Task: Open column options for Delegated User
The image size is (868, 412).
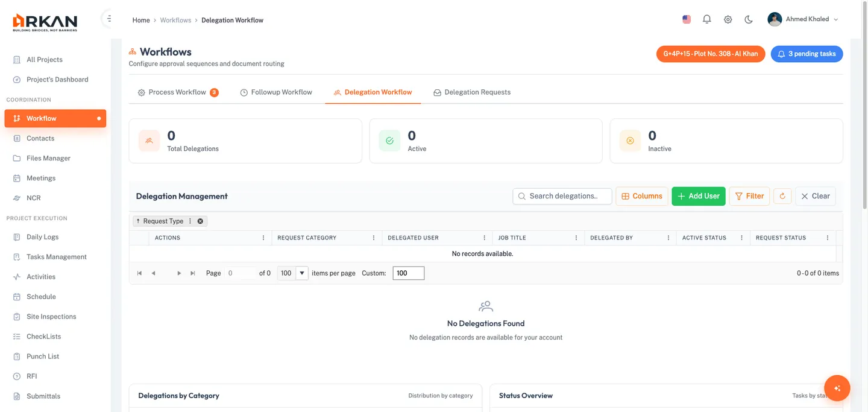Action: [x=485, y=237]
